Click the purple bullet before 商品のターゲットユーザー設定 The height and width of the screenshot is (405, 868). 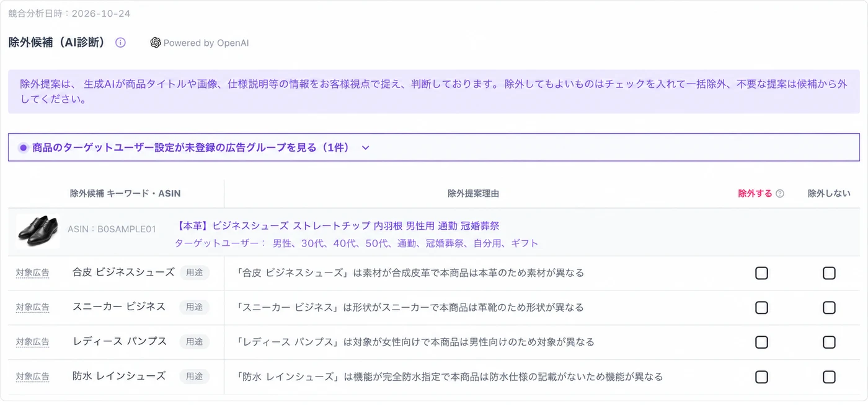point(24,147)
